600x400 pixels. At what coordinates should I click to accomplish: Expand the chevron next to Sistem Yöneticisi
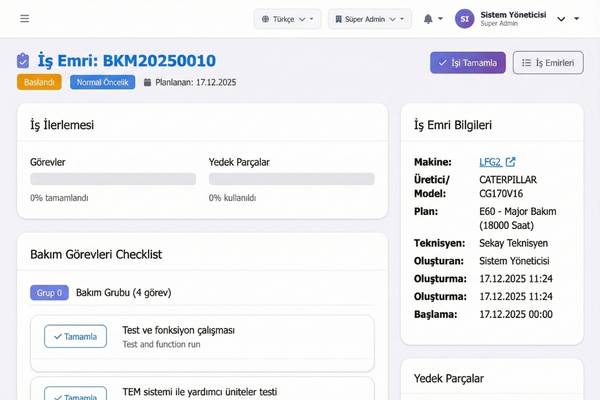coord(561,19)
